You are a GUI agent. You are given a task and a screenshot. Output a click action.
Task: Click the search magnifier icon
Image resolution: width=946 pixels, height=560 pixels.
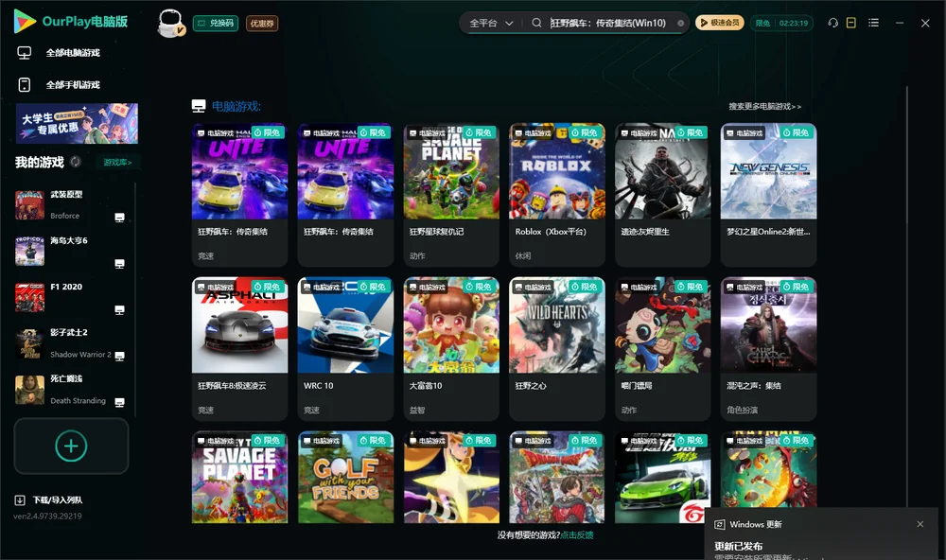536,23
